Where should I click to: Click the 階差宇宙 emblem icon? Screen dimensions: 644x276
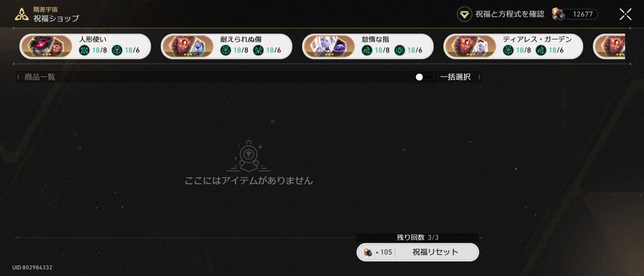coord(22,14)
